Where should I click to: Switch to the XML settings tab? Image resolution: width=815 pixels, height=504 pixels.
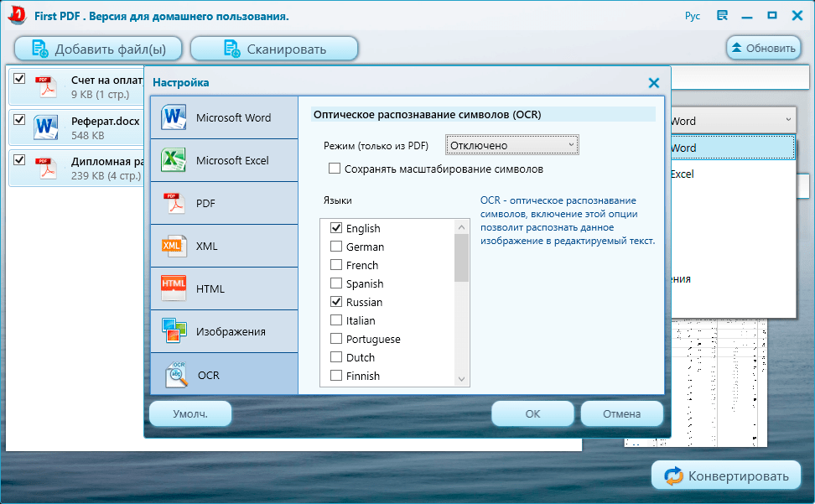coord(224,246)
